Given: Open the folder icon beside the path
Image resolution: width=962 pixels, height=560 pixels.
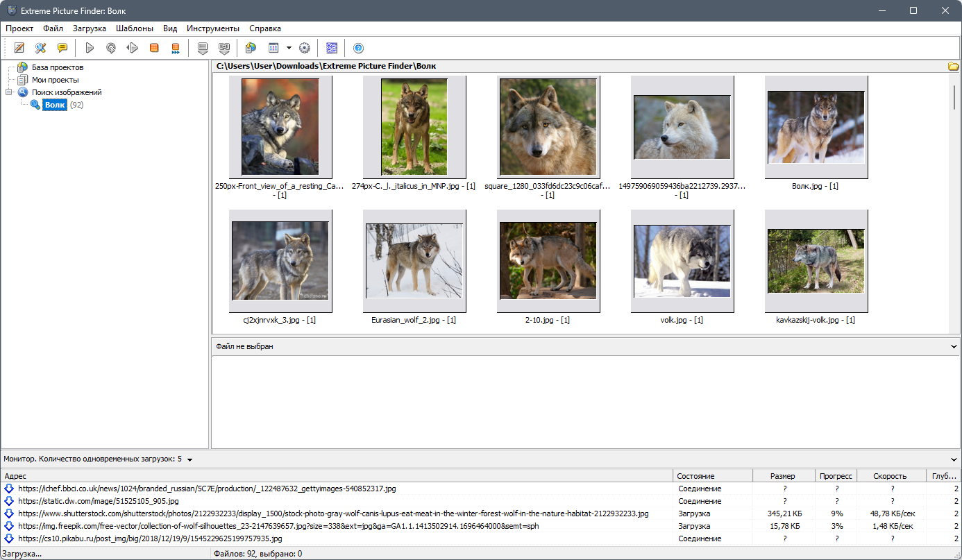Looking at the screenshot, I should click(x=954, y=66).
